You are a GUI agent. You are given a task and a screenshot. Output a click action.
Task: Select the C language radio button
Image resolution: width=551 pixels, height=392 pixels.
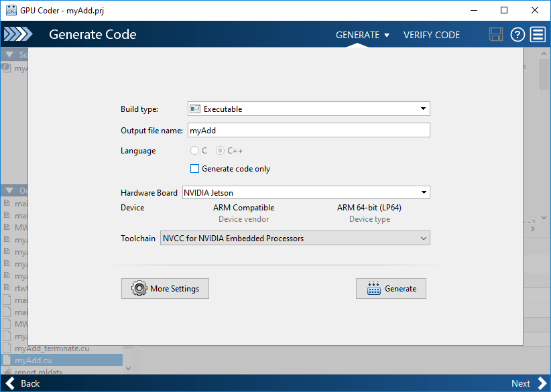pyautogui.click(x=194, y=151)
